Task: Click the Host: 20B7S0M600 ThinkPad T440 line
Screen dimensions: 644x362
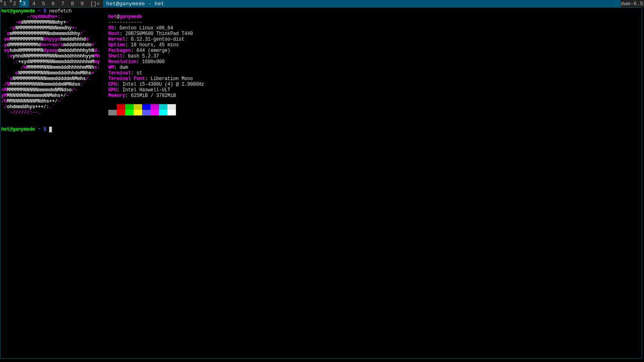Action: [x=151, y=34]
